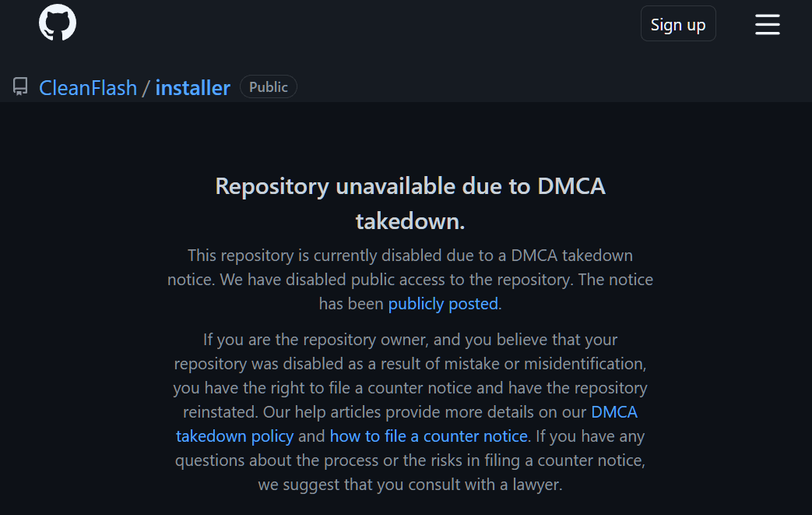The width and height of the screenshot is (812, 515).
Task: Click the repository book icon beside CleanFlash
Action: coord(20,87)
